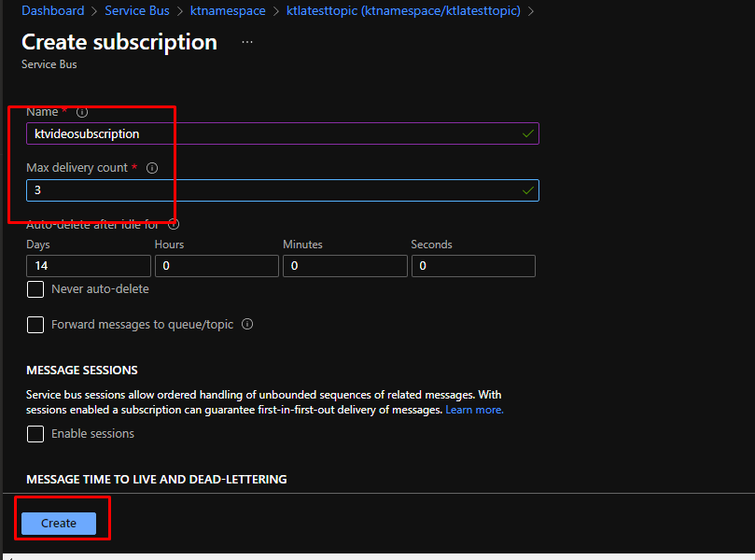
Task: Open the ellipsis menu next to Create subscription
Action: (x=246, y=43)
